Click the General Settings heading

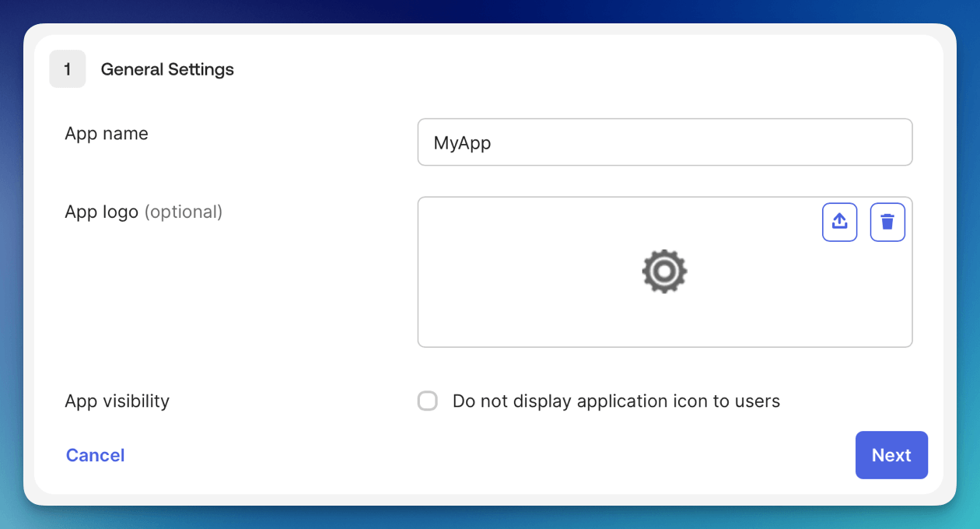(167, 69)
